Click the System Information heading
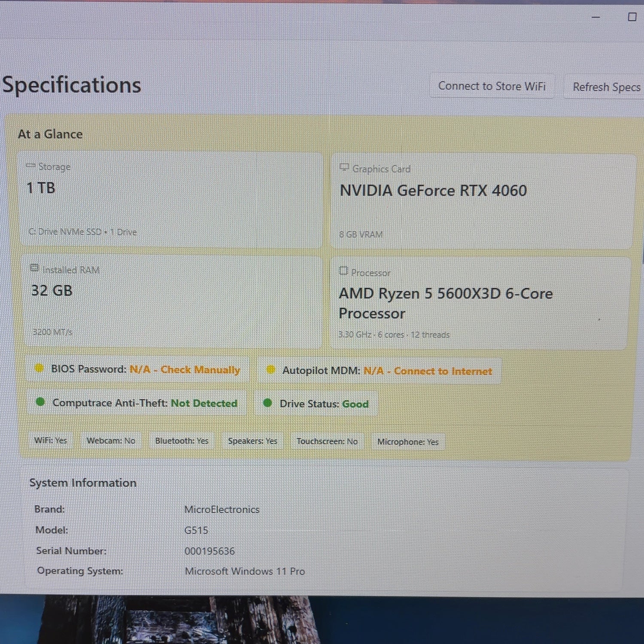644x644 pixels. tap(83, 483)
